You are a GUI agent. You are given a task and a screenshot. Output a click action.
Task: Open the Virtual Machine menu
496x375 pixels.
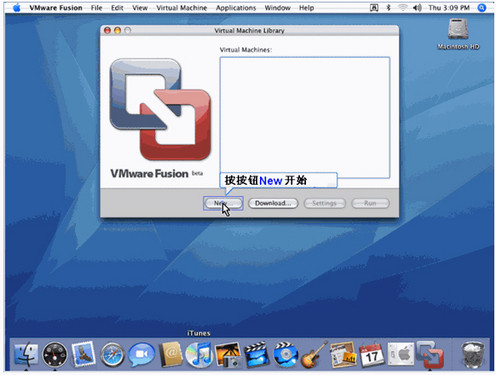click(x=182, y=8)
